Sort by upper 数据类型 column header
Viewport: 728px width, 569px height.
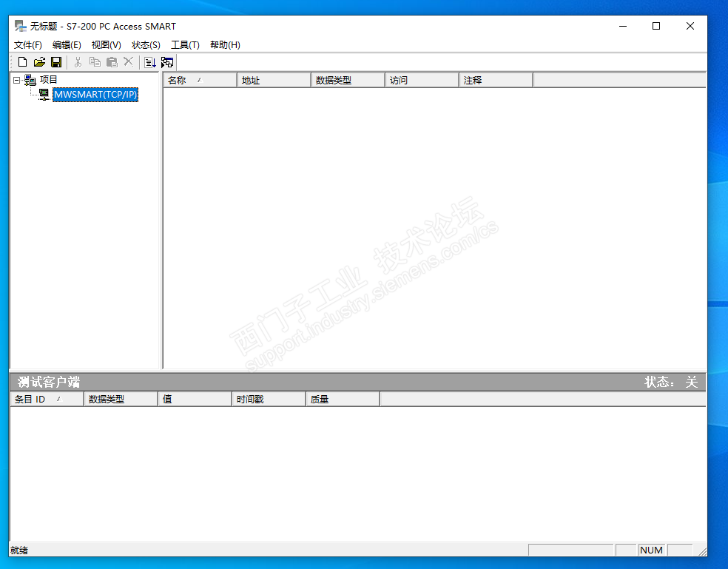[x=348, y=81]
